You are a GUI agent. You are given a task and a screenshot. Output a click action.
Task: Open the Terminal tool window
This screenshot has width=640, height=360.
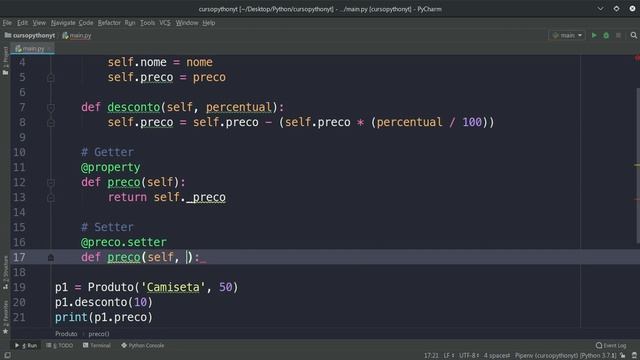pyautogui.click(x=97, y=345)
